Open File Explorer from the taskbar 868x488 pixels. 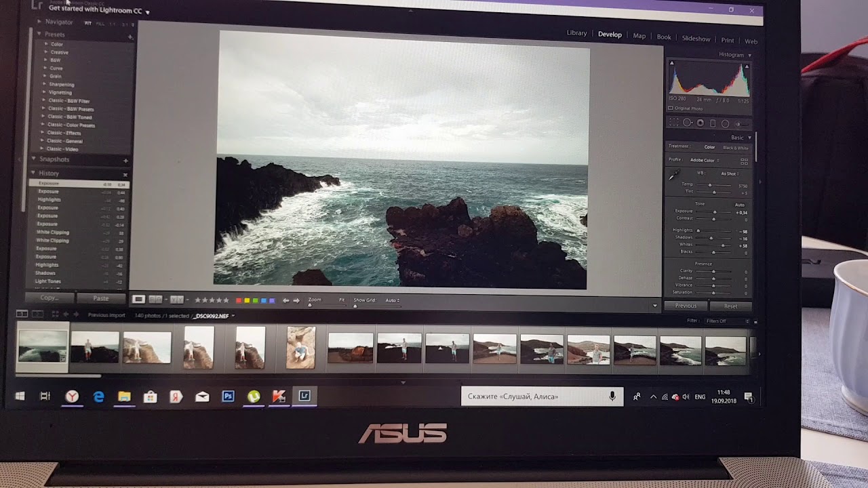[x=124, y=396]
